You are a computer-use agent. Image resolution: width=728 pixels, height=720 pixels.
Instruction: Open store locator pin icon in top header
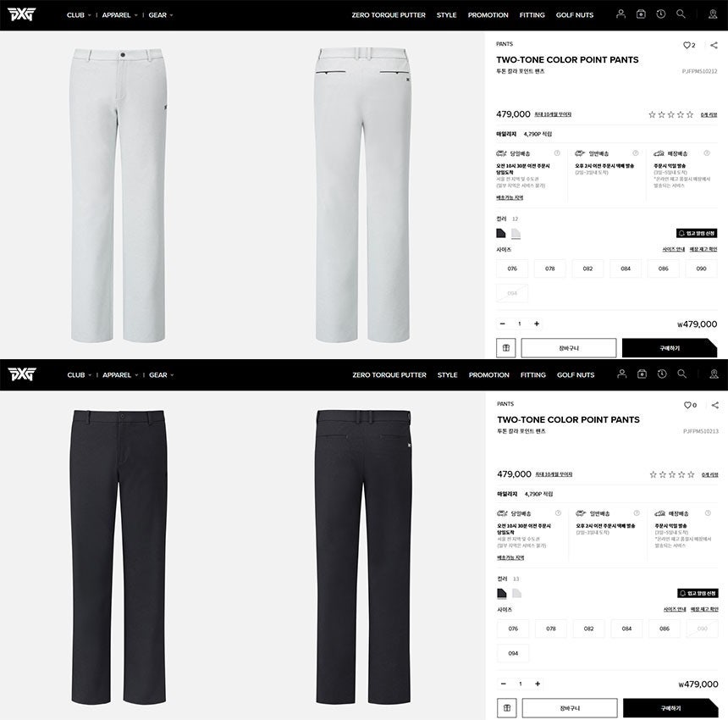(713, 14)
